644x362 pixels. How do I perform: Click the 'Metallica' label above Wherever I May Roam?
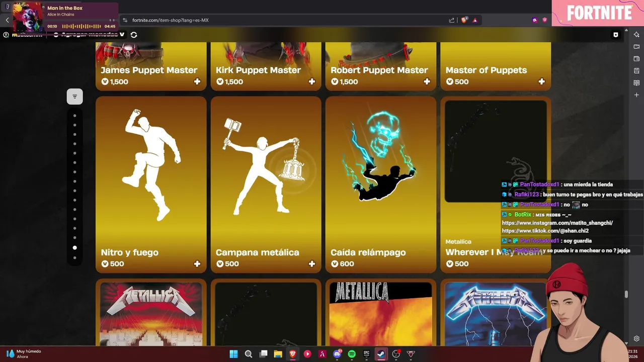(458, 241)
